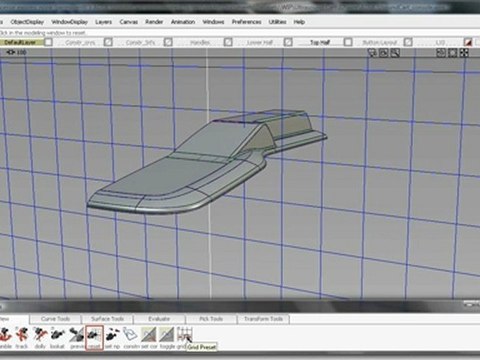Open the Grid Preset tool
The height and width of the screenshot is (360, 480).
pyautogui.click(x=185, y=334)
